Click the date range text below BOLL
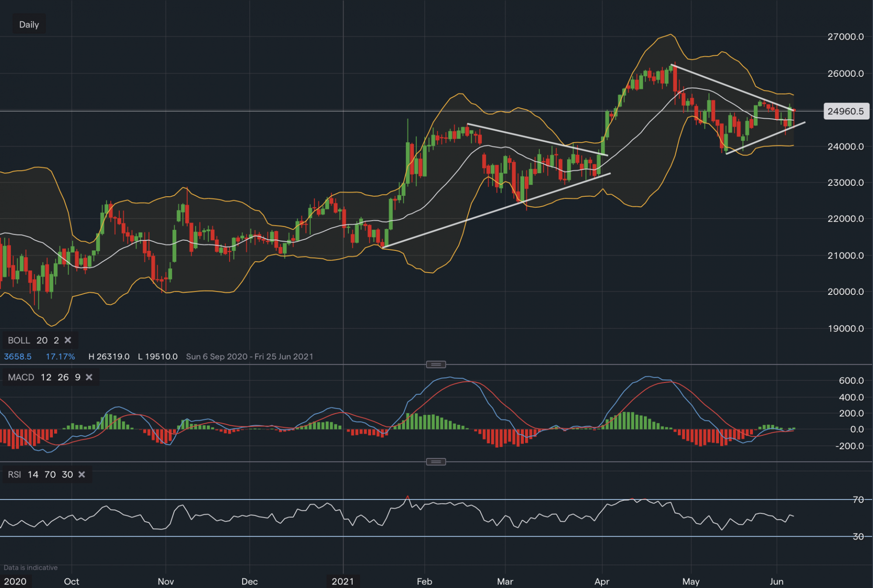Viewport: 873px width, 588px height. [250, 356]
